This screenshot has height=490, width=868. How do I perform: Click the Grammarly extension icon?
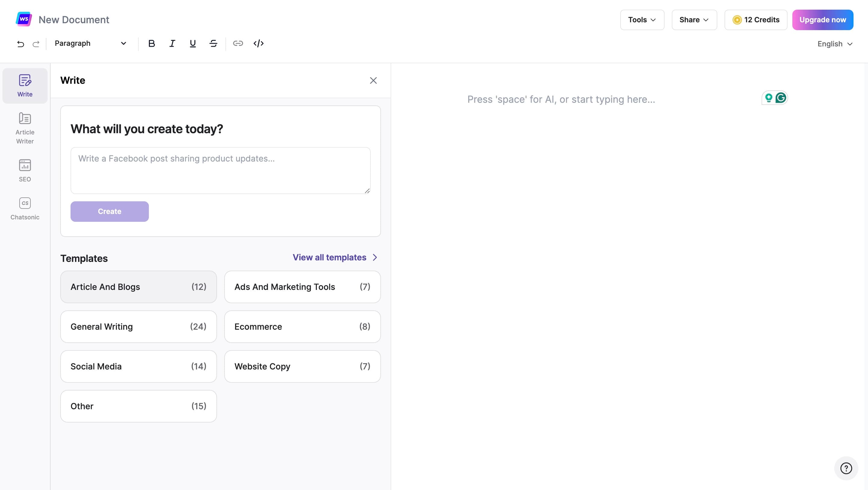781,98
